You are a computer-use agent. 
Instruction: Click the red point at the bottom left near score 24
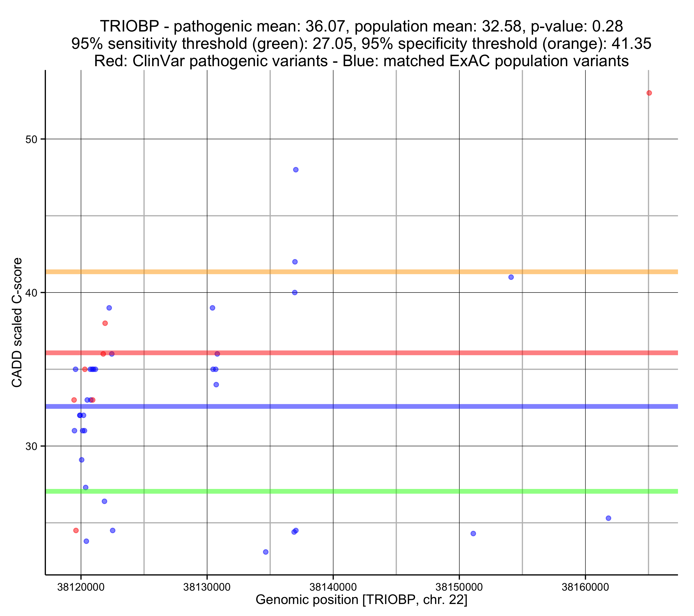pyautogui.click(x=76, y=530)
